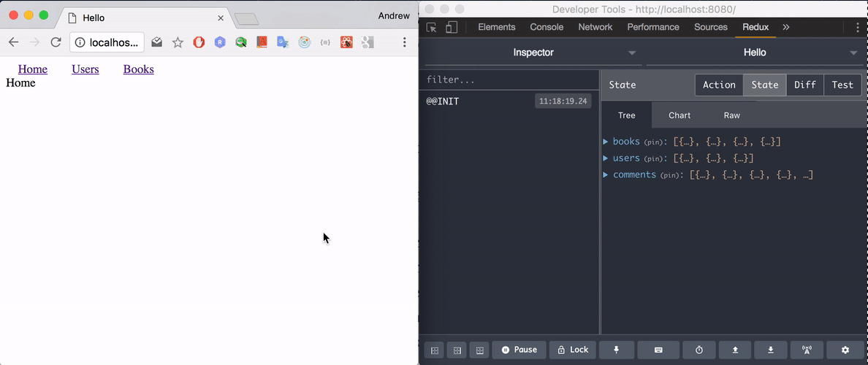This screenshot has width=868, height=365.
Task: Switch to Test view in inspector
Action: 842,85
